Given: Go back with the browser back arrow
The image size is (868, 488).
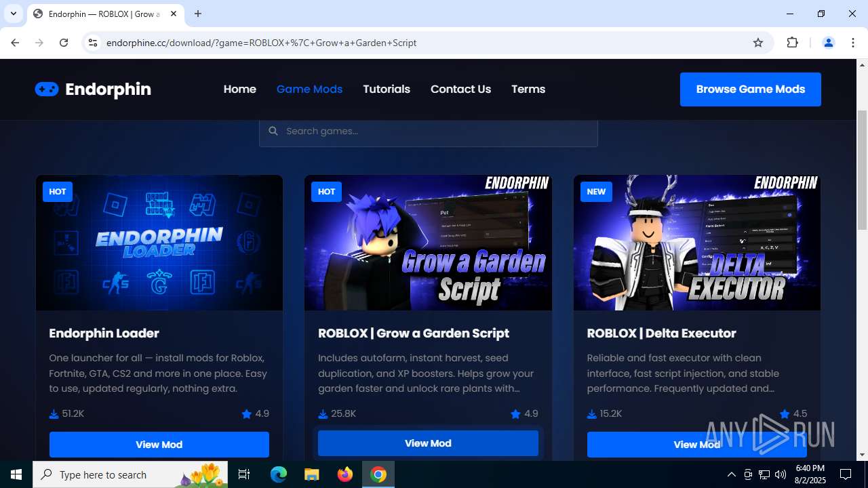Looking at the screenshot, I should coord(15,43).
